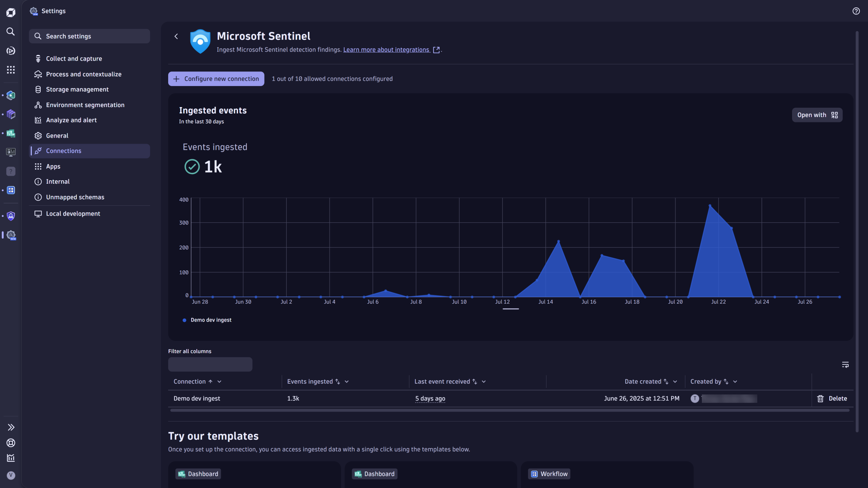Screen dimensions: 868x488
Task: Click the shield user icon in the sidebar
Action: [11, 216]
